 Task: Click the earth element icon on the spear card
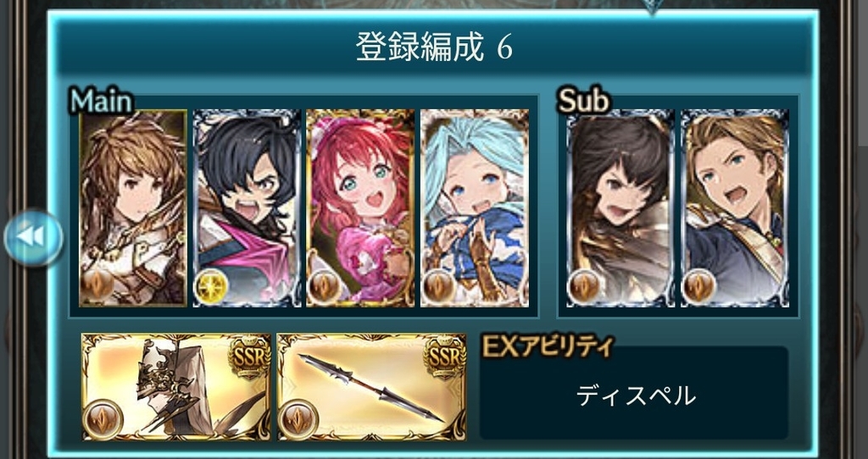298,419
